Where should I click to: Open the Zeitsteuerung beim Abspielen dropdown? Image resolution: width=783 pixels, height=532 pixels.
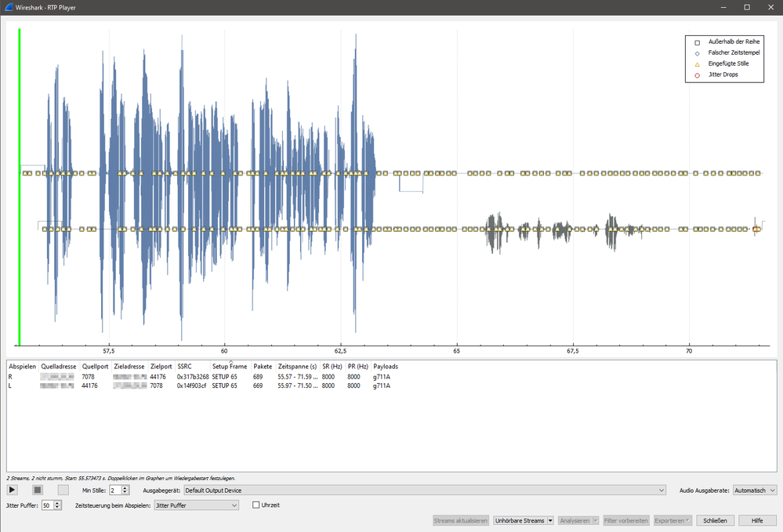click(196, 505)
